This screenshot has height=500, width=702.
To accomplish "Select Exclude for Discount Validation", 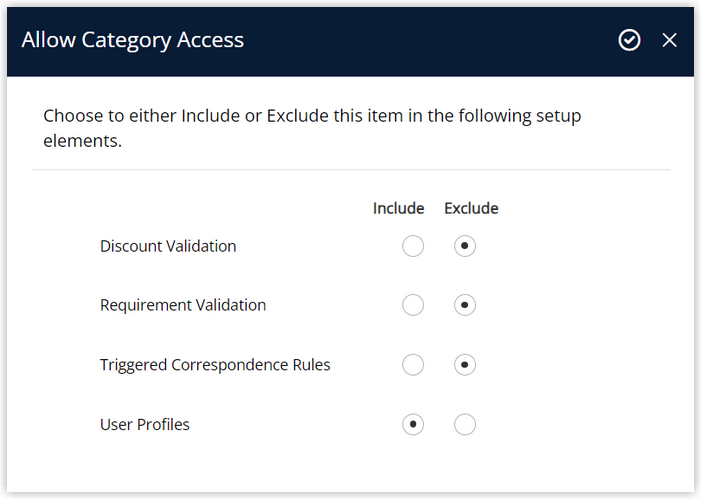I will 465,246.
